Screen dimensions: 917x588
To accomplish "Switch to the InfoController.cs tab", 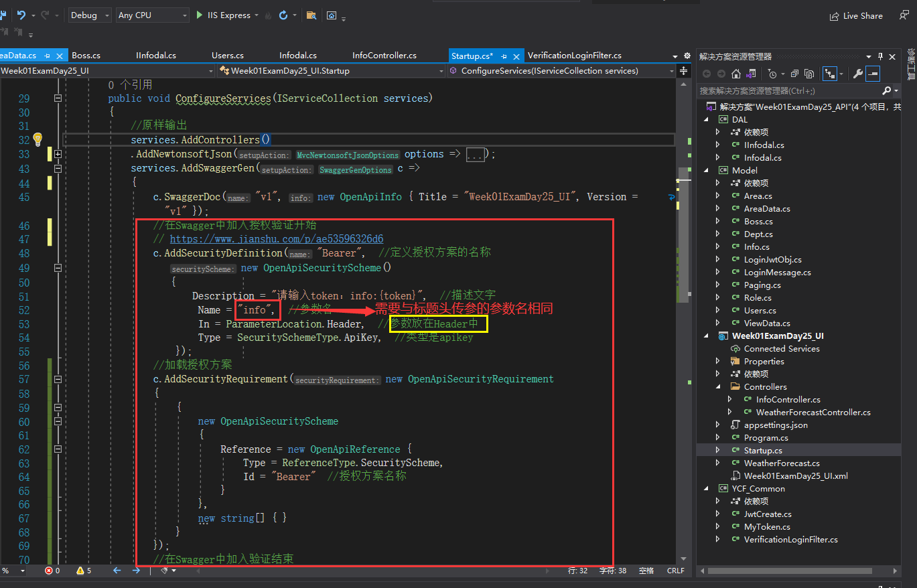I will click(x=384, y=56).
